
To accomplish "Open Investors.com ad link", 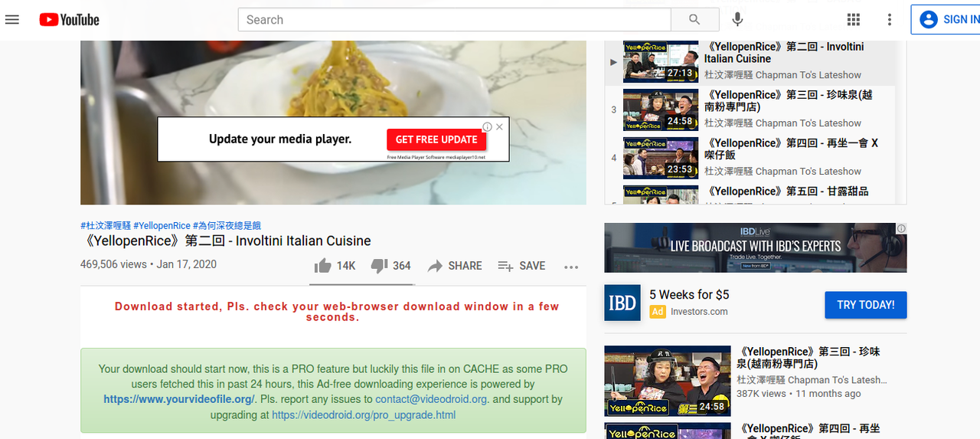I will pyautogui.click(x=699, y=312).
